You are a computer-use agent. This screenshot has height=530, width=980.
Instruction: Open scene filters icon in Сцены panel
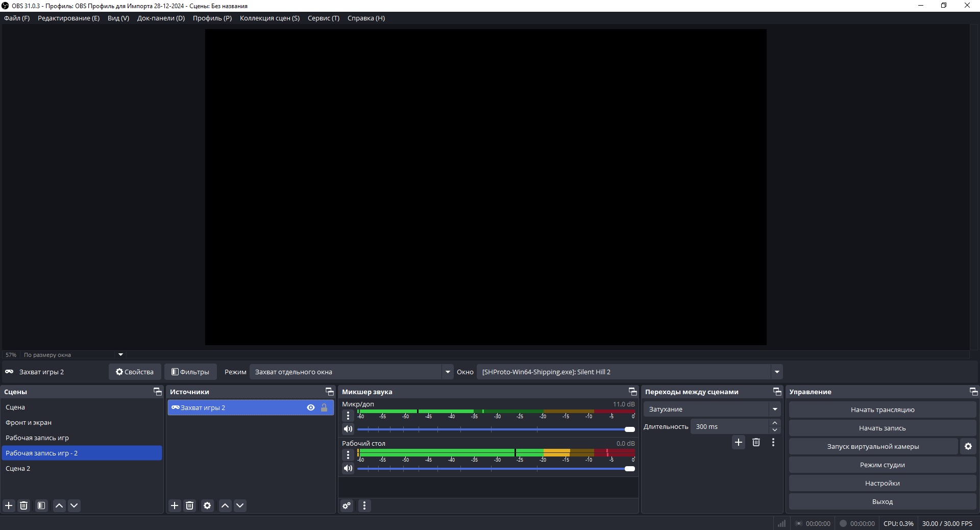tap(41, 505)
